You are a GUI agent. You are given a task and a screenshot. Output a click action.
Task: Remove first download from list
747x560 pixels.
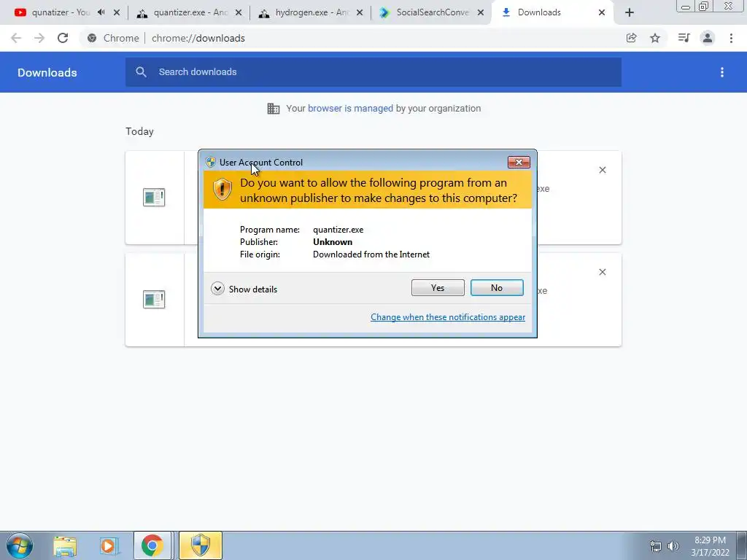(x=602, y=170)
